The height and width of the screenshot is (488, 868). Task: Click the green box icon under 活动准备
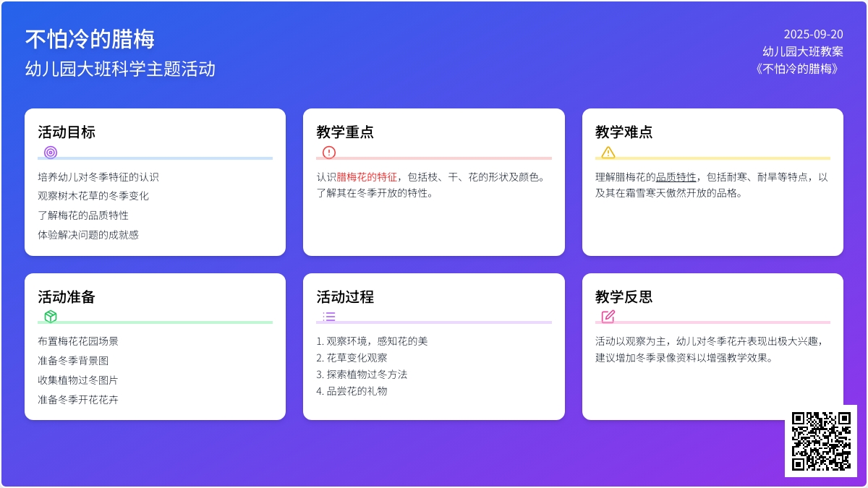[51, 317]
